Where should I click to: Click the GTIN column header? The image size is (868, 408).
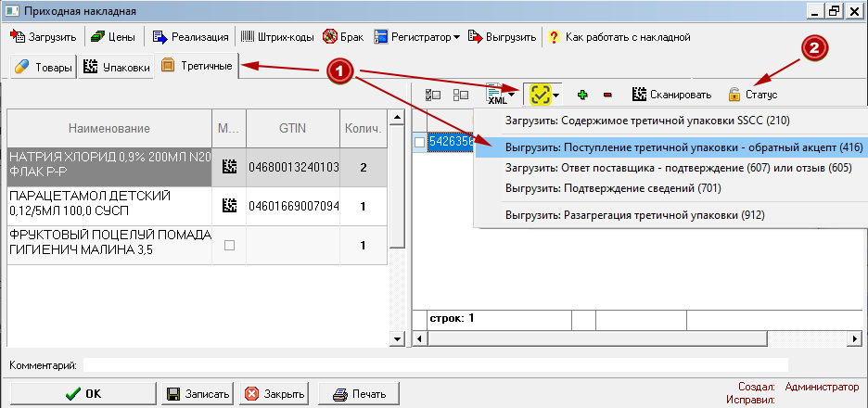pos(292,129)
